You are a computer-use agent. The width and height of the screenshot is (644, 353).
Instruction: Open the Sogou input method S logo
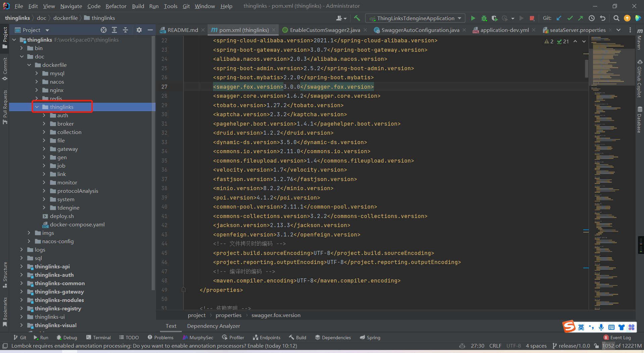[569, 326]
